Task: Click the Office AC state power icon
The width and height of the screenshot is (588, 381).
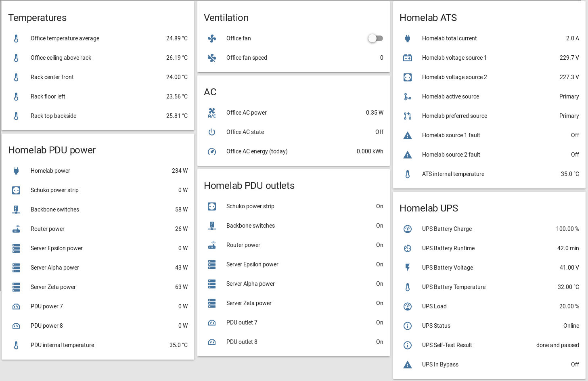Action: click(x=212, y=132)
